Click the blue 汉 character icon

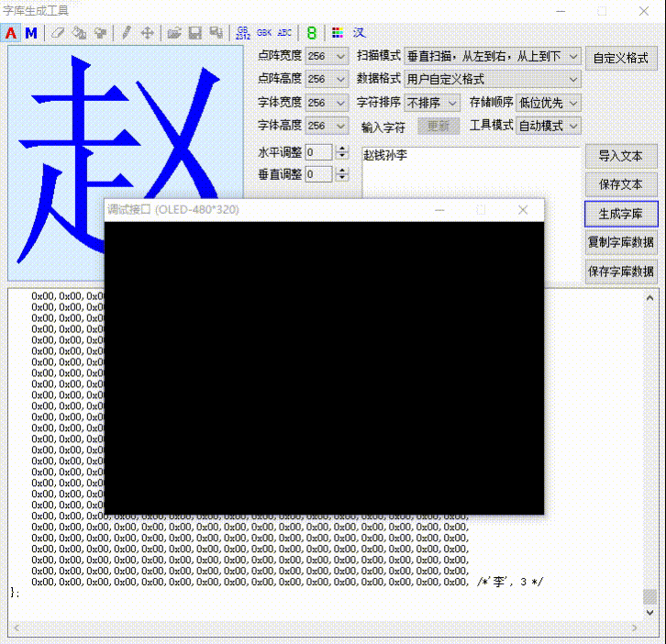point(359,33)
